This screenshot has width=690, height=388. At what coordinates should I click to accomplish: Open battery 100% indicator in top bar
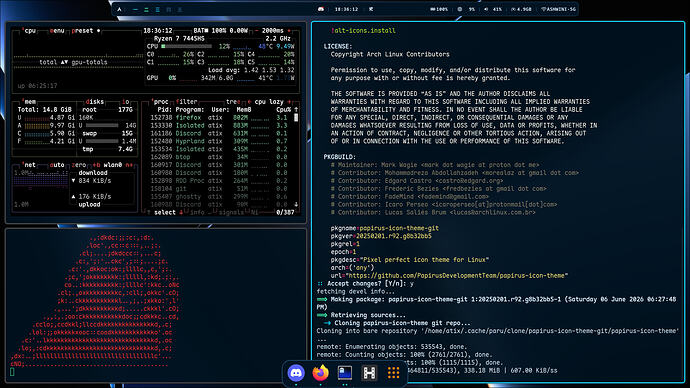(439, 9)
